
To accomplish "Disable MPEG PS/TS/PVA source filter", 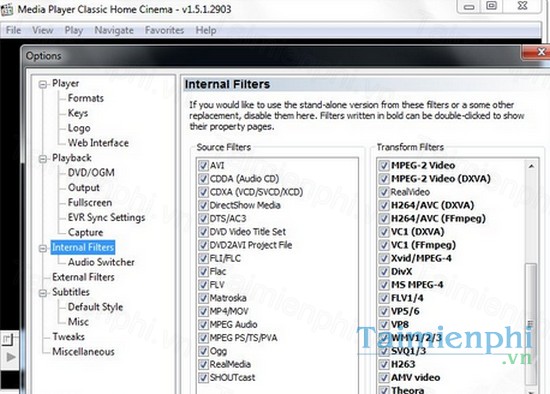I will click(x=203, y=338).
